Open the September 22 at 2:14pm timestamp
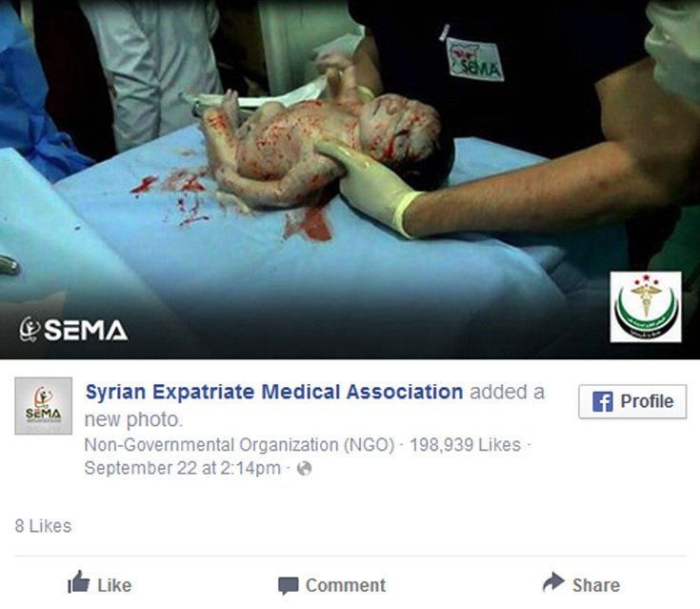 pos(183,468)
